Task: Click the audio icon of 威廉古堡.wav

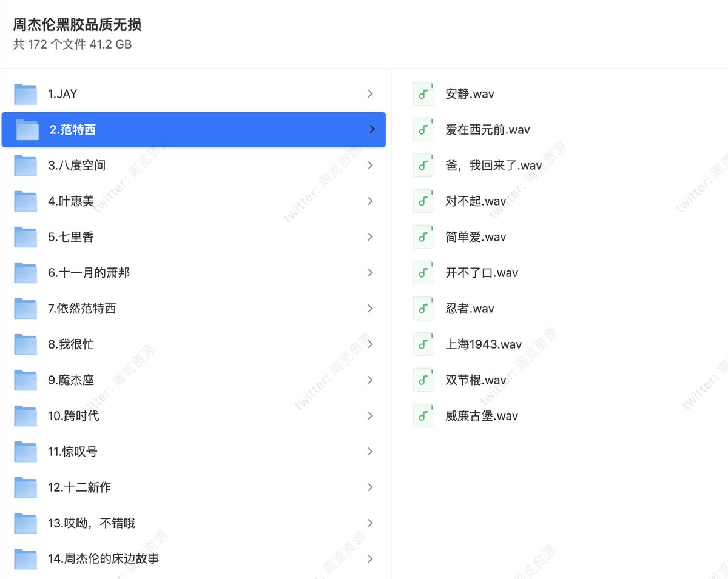Action: 423,416
